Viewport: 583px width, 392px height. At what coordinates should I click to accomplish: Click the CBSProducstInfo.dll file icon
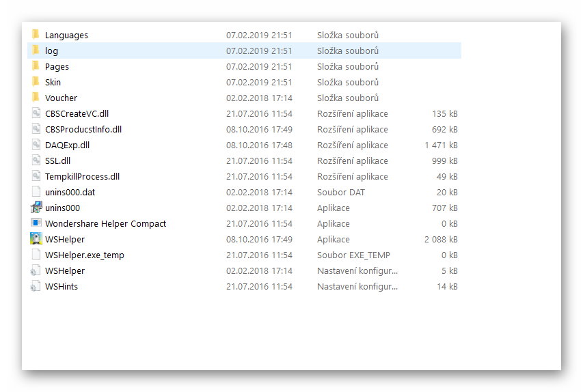pyautogui.click(x=36, y=129)
